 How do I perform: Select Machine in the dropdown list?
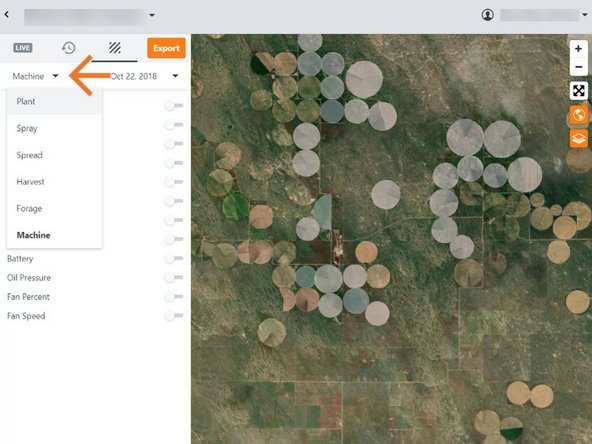point(54,235)
